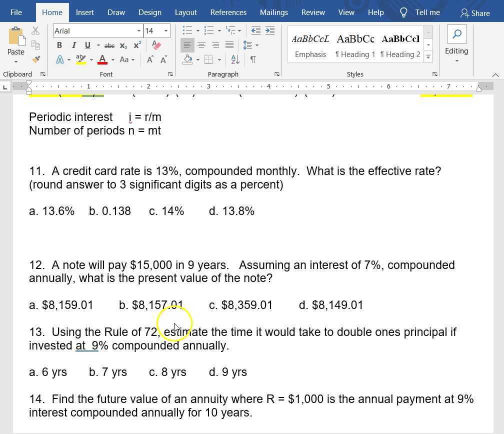Click the Grow Font icon

[x=150, y=59]
